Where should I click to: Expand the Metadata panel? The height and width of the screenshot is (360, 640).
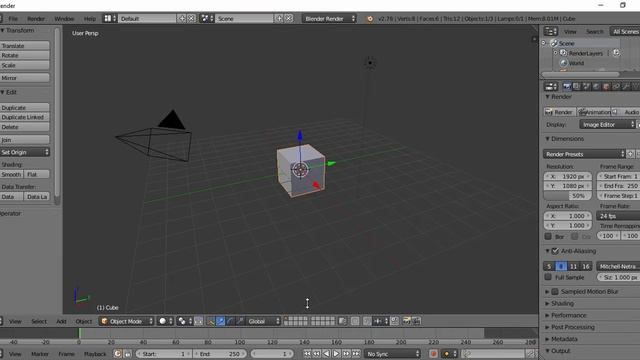(564, 339)
